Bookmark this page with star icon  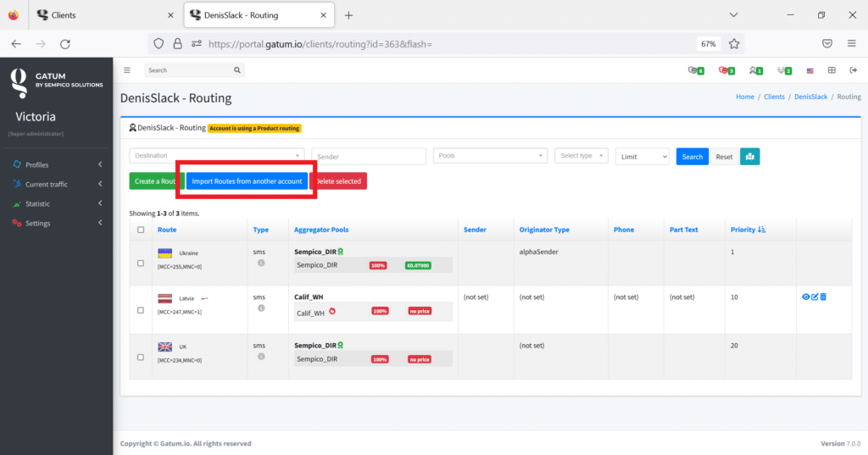coord(734,44)
